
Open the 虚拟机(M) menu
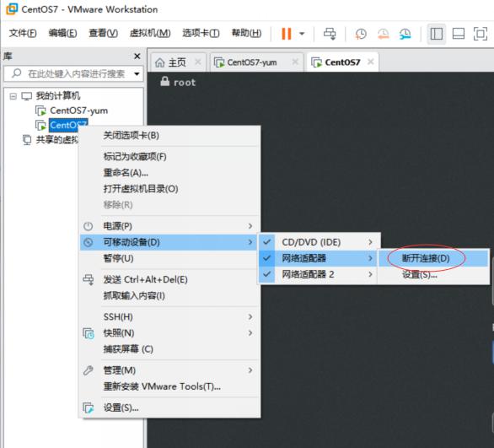tap(150, 33)
